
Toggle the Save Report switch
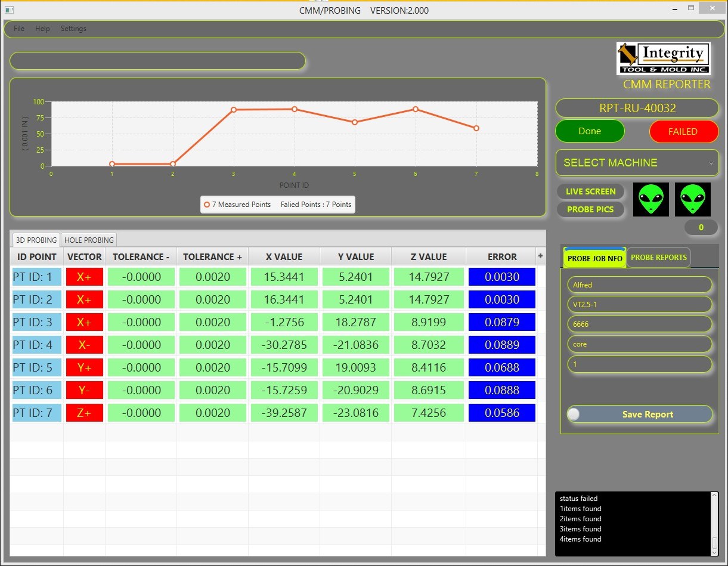640,414
